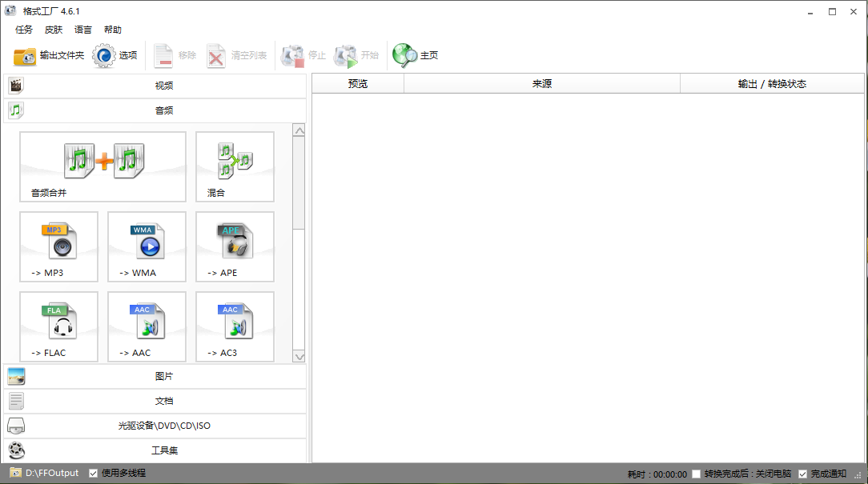Expand the 文档 document category
This screenshot has width=868, height=484.
(155, 401)
